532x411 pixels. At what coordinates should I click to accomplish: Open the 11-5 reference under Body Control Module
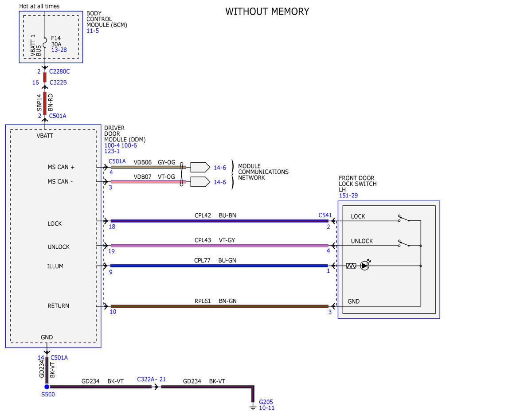pos(93,31)
